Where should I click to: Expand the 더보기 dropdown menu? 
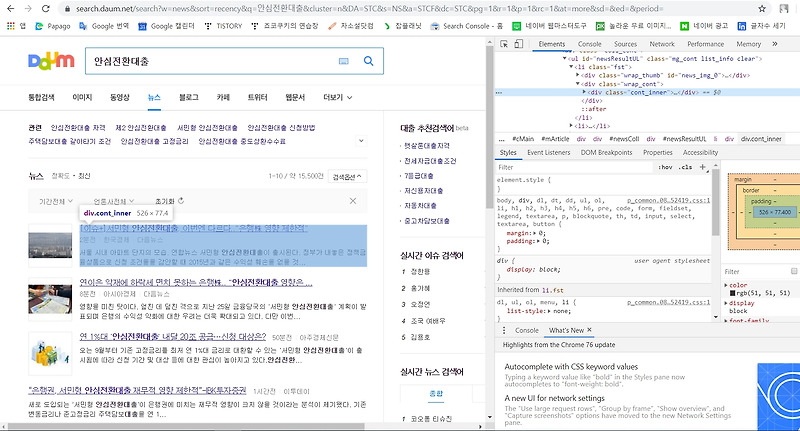[x=337, y=97]
